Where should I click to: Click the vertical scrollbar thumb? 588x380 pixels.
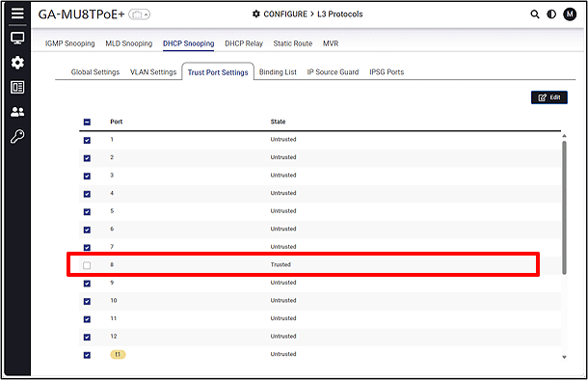(x=564, y=207)
